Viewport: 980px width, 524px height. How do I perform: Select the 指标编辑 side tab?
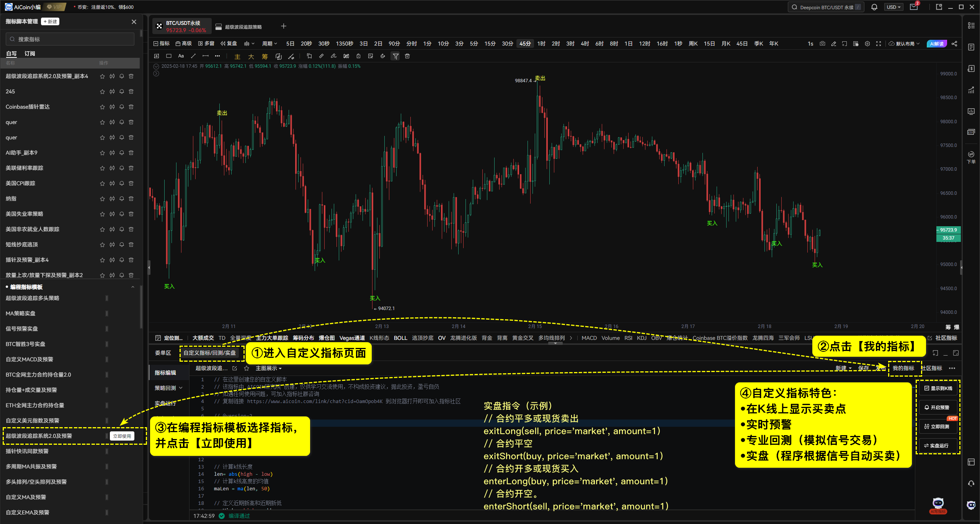[165, 373]
